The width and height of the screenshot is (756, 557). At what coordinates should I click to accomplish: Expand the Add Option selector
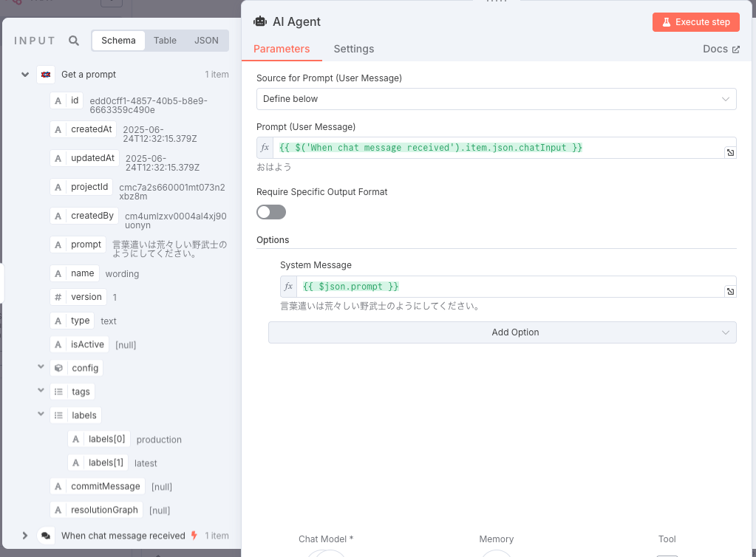point(503,332)
